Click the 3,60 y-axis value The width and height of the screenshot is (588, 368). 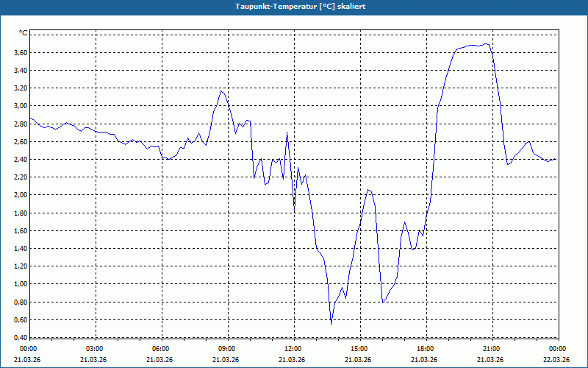(x=21, y=52)
